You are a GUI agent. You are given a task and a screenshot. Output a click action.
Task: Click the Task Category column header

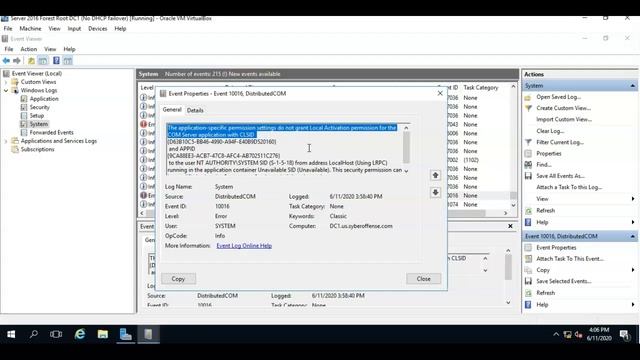click(481, 88)
